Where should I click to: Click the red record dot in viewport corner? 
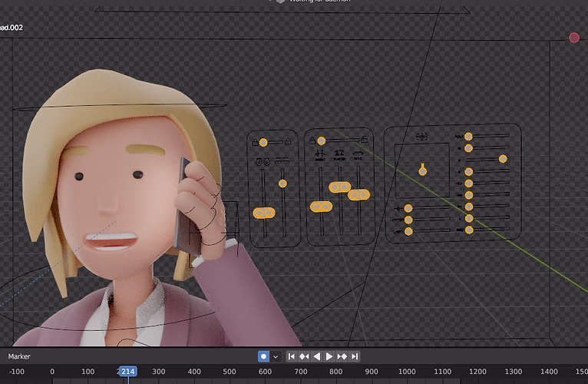tap(573, 38)
